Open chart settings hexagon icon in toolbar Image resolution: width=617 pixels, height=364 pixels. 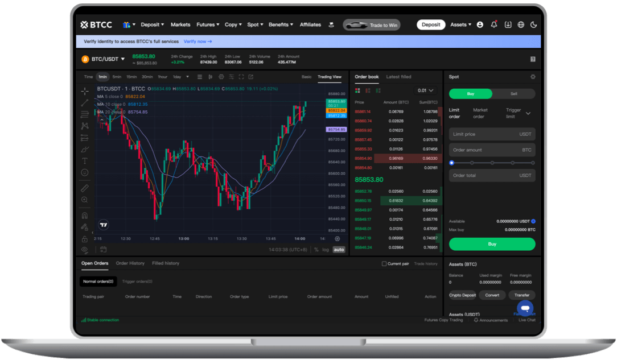pos(221,77)
